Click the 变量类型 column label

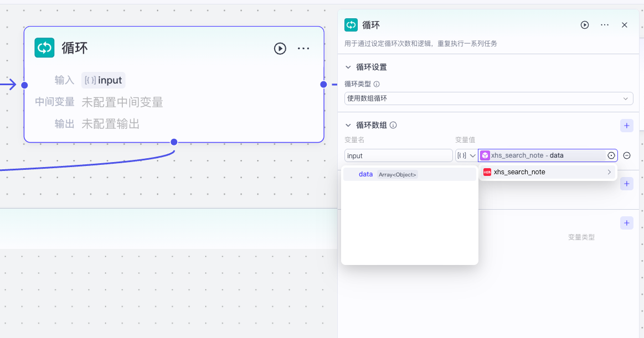(x=581, y=237)
